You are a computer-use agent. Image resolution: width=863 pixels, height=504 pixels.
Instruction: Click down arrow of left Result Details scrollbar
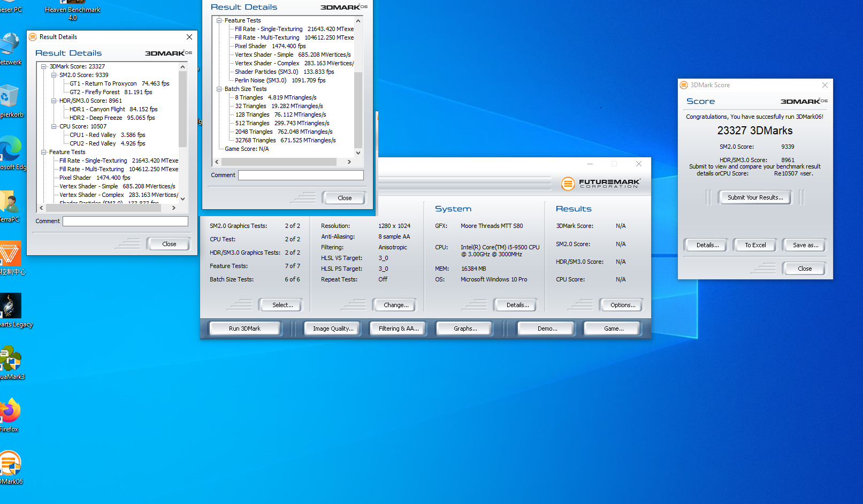pyautogui.click(x=182, y=198)
